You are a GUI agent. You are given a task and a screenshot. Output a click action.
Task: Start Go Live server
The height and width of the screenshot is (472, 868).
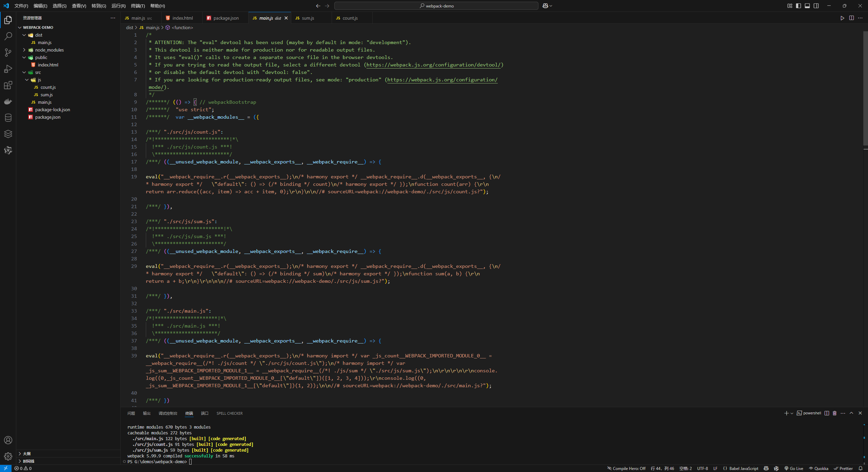[794, 468]
